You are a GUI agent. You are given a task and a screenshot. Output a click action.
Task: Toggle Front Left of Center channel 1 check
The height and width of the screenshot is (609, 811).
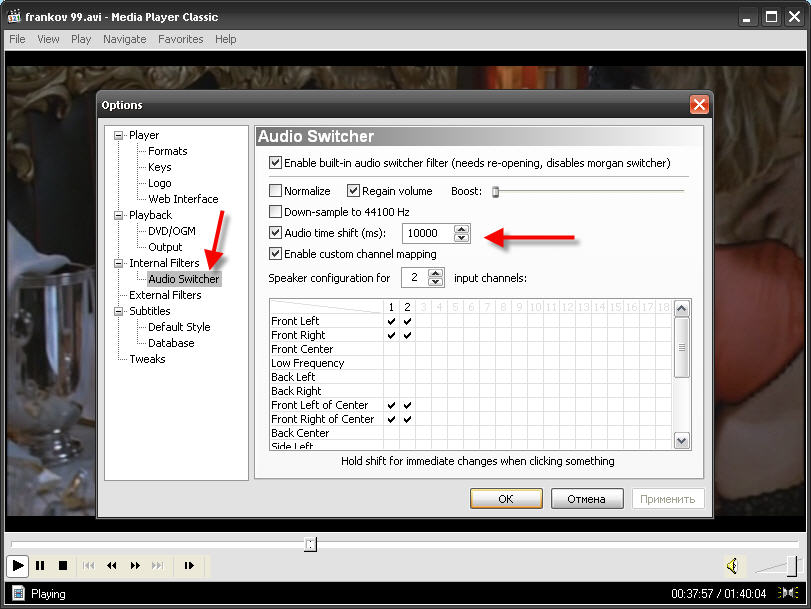(x=392, y=405)
